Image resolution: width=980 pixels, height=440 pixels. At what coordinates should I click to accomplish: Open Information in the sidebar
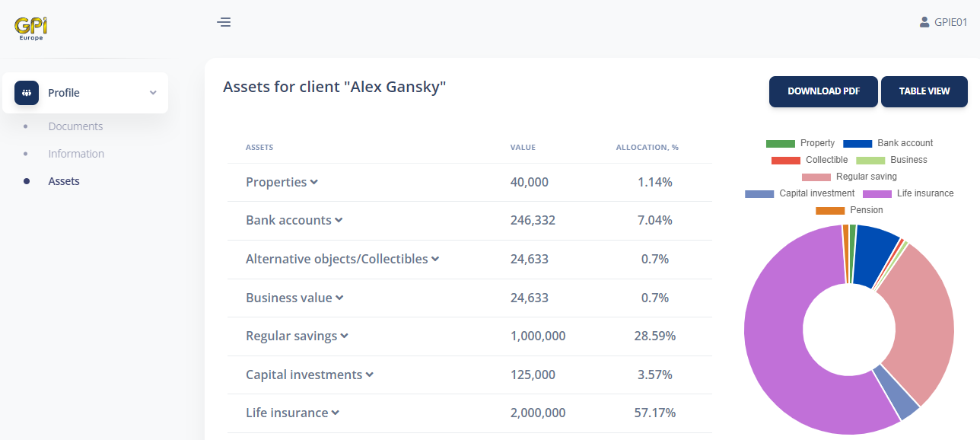[x=76, y=154]
